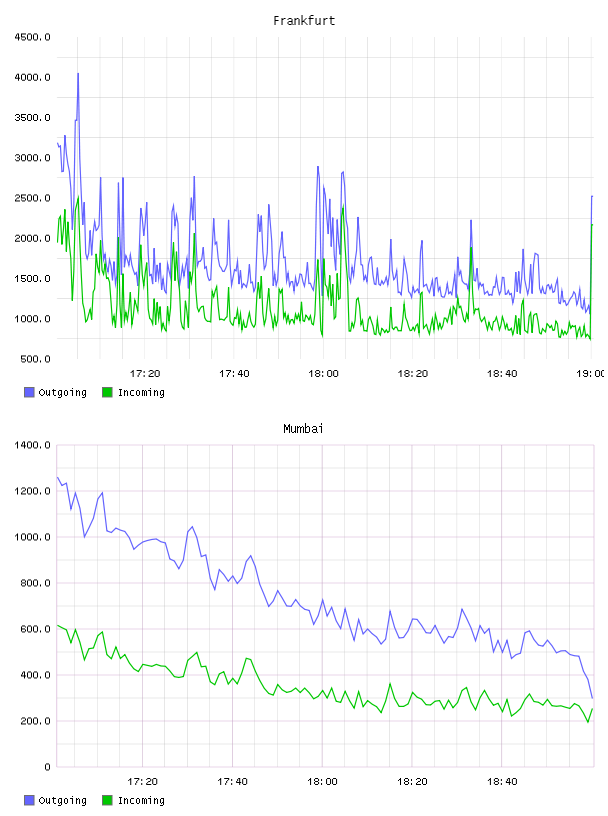Click the Mumbai chart title
The height and width of the screenshot is (816, 608).
pyautogui.click(x=303, y=429)
